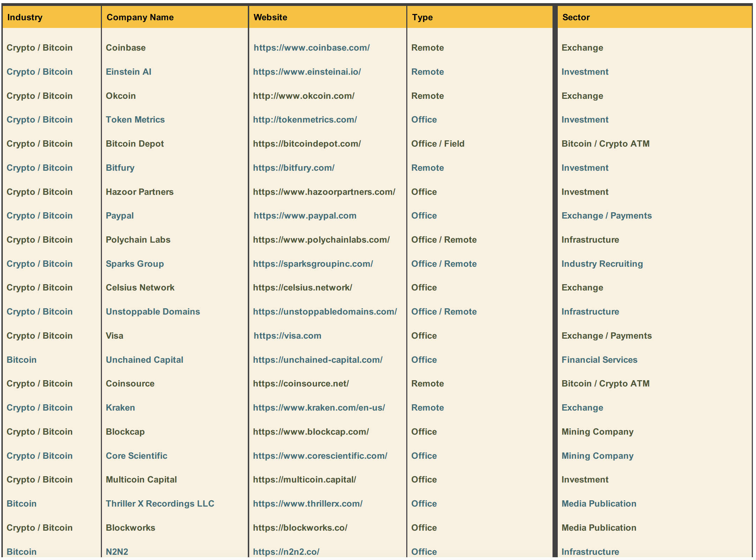Click Coinsource's Remote type cell
This screenshot has width=756, height=560.
pyautogui.click(x=428, y=383)
